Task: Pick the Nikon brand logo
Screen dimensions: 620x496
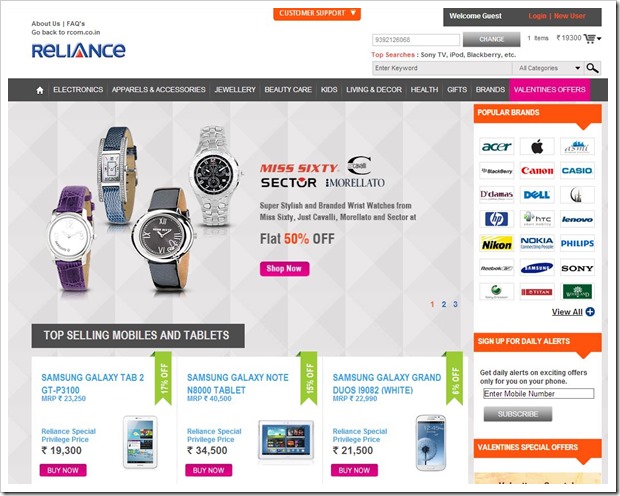Action: [x=497, y=244]
